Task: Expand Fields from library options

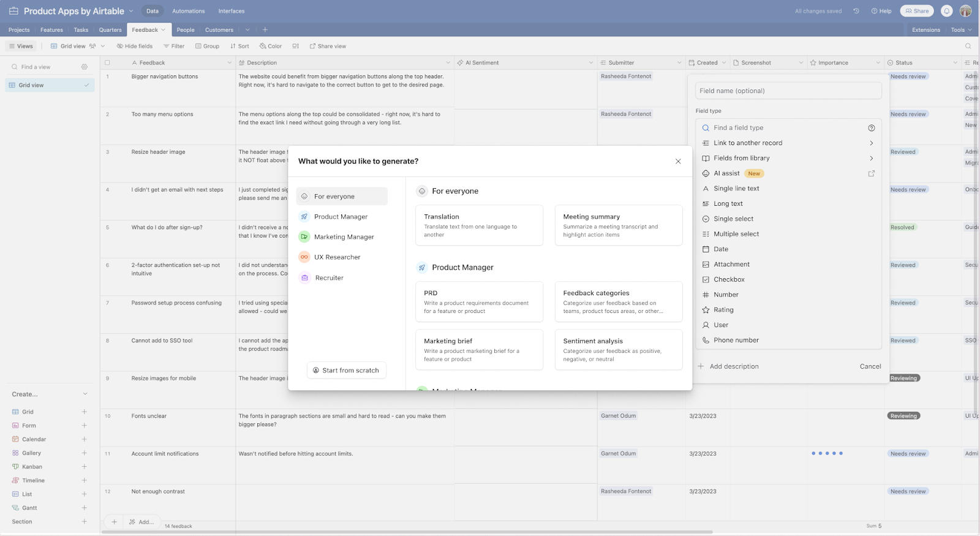Action: (872, 159)
